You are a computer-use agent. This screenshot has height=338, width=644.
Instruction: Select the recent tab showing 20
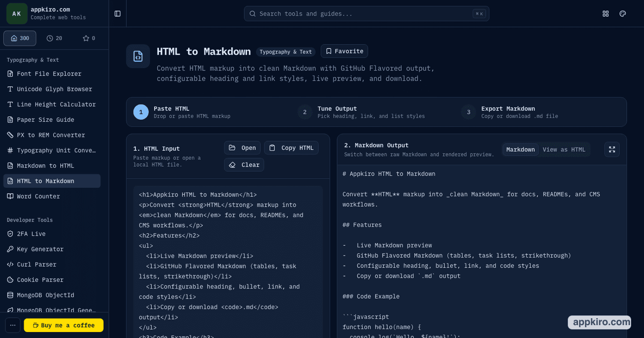pos(54,38)
